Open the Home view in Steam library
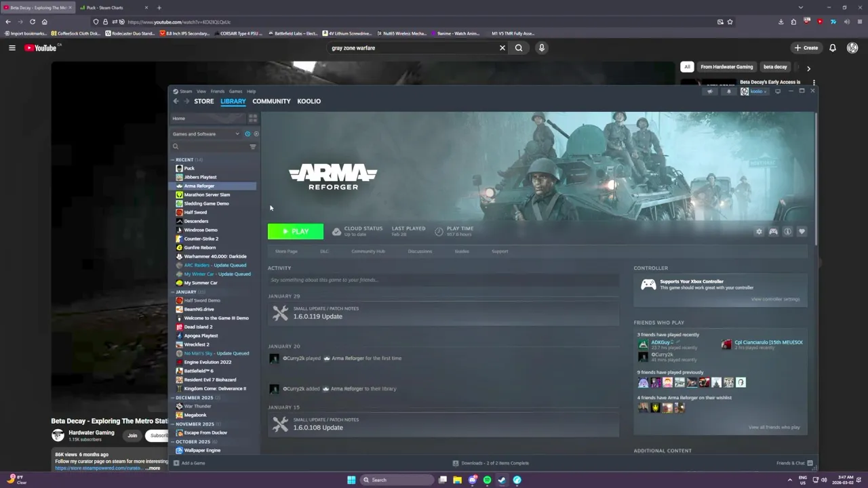This screenshot has width=868, height=488. (x=208, y=118)
